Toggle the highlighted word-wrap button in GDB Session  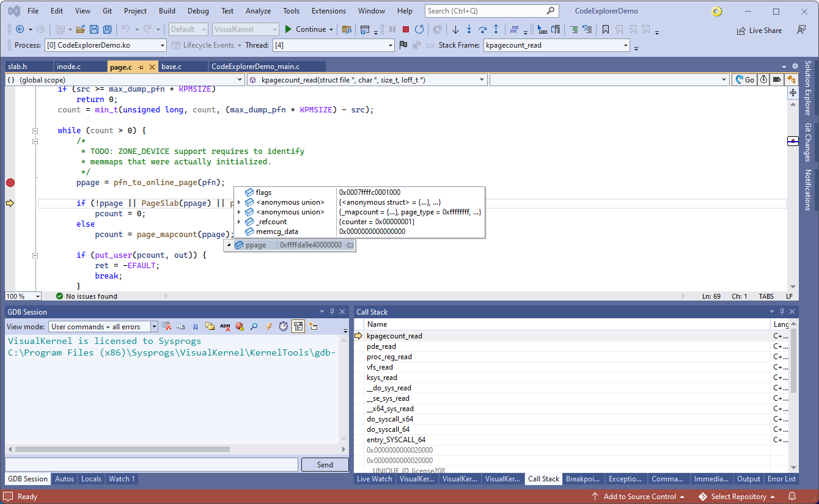click(x=298, y=326)
